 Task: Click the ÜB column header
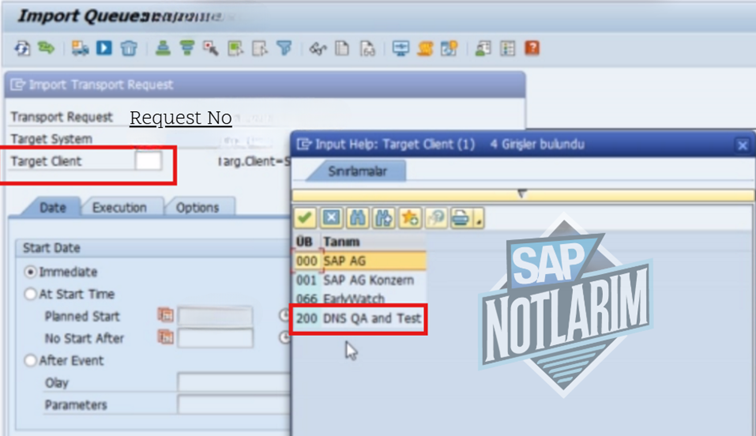point(304,241)
